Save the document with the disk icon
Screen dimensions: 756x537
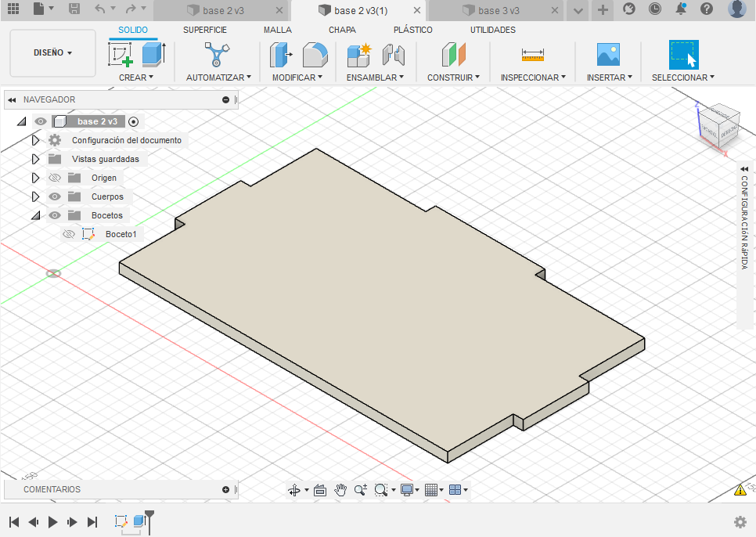(74, 9)
